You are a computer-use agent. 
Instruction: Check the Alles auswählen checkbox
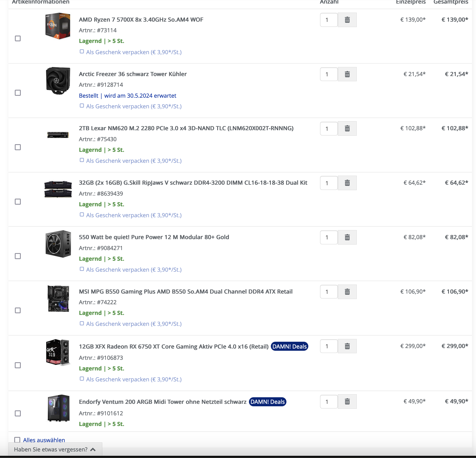17,440
